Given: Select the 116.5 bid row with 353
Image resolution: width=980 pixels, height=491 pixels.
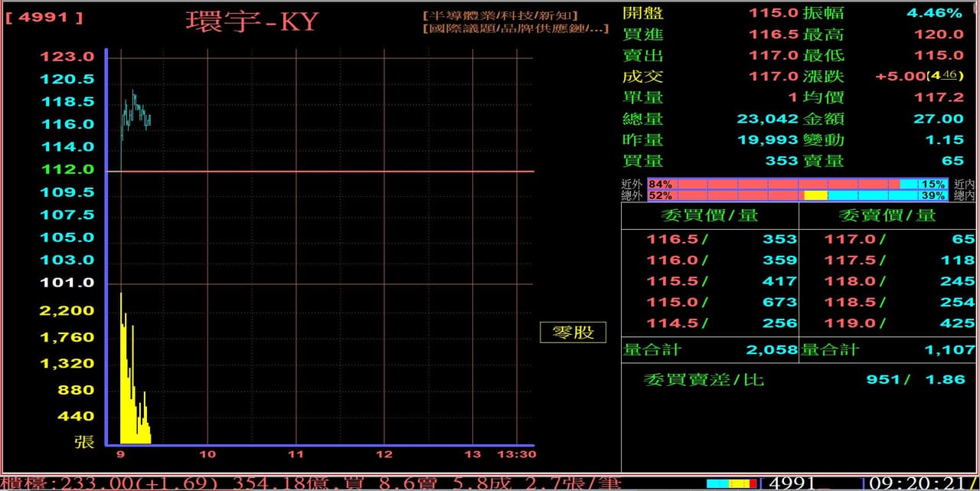Looking at the screenshot, I should [722, 239].
